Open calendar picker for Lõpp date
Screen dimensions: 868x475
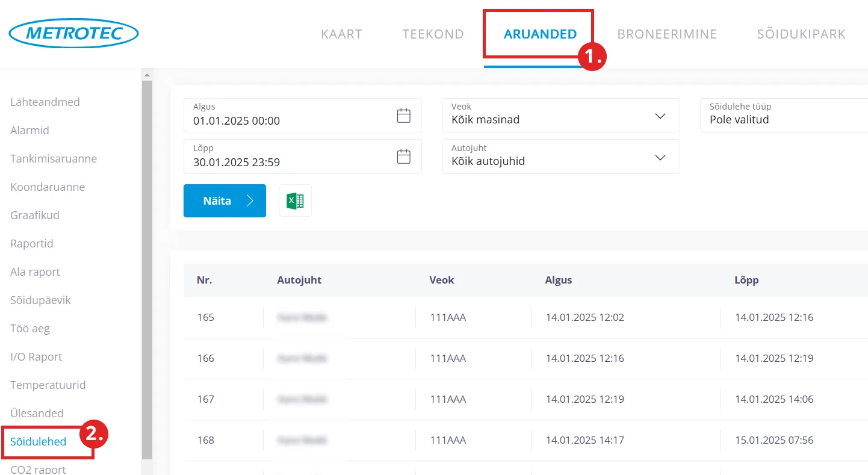coord(403,157)
